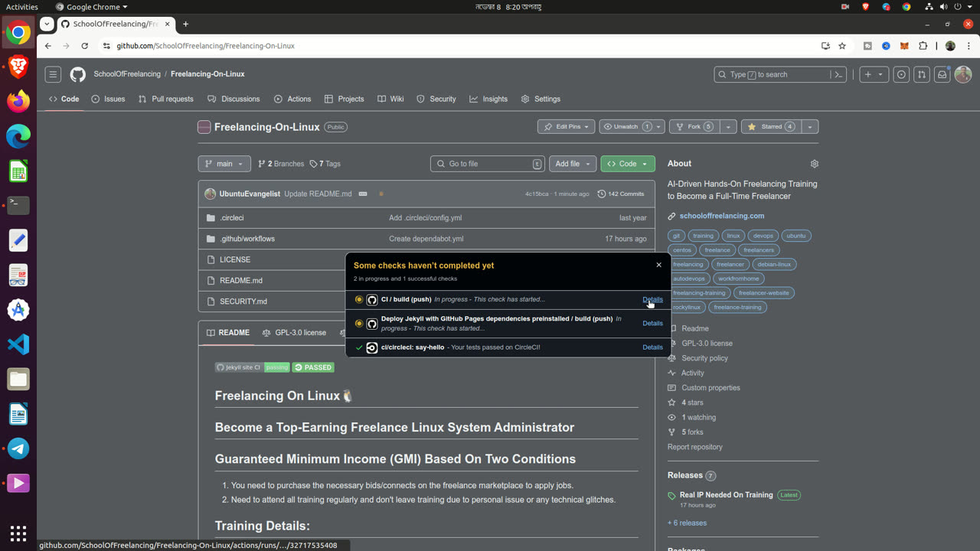Click the About settings gear icon

814,164
